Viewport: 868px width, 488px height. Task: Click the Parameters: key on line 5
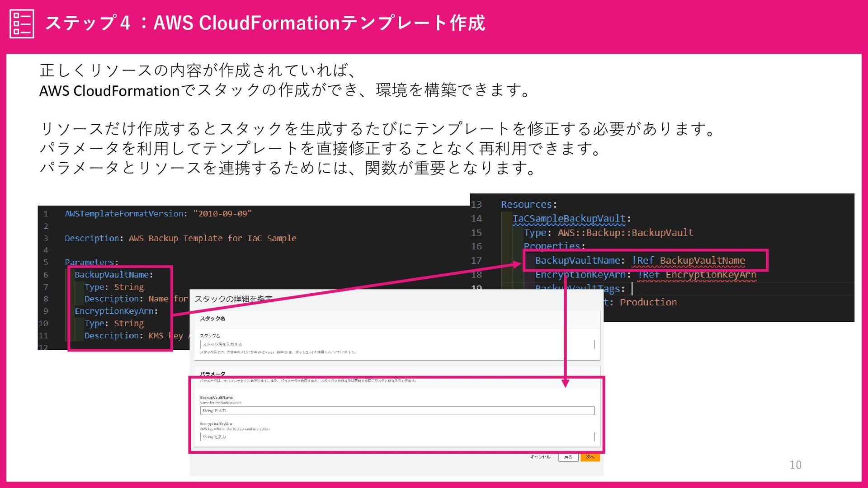coord(91,262)
